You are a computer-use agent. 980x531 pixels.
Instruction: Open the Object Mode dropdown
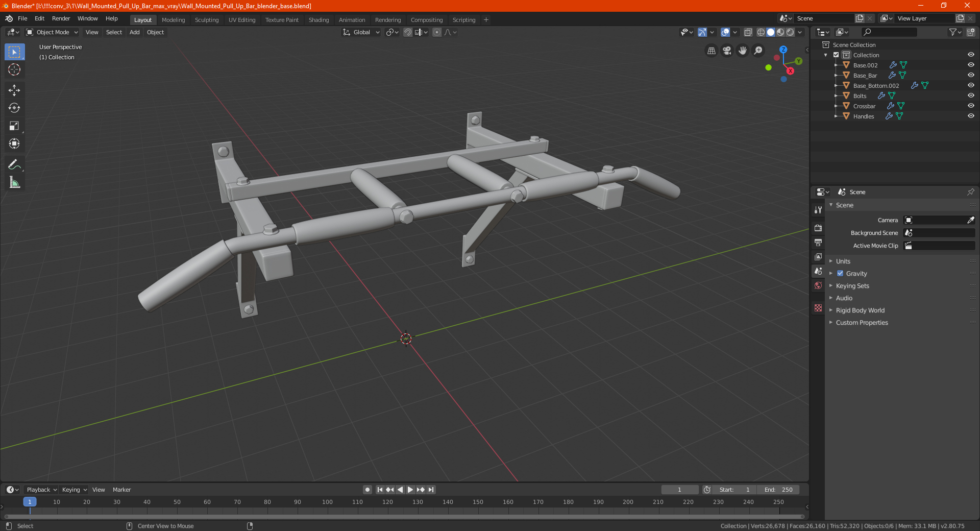[52, 32]
